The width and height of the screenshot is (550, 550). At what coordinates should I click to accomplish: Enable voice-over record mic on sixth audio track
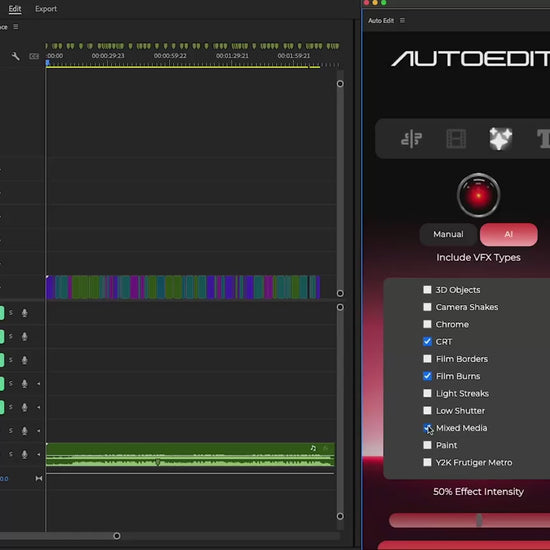25,430
